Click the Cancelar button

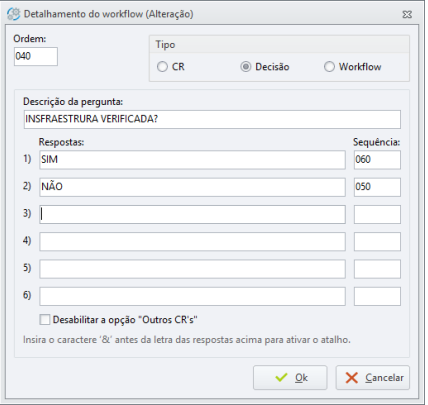[x=373, y=378]
